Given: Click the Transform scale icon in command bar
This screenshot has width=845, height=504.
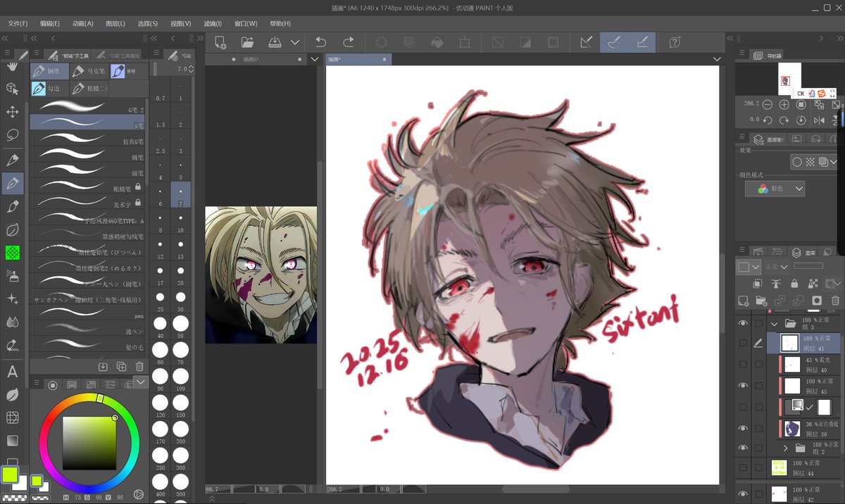Looking at the screenshot, I should [x=464, y=42].
